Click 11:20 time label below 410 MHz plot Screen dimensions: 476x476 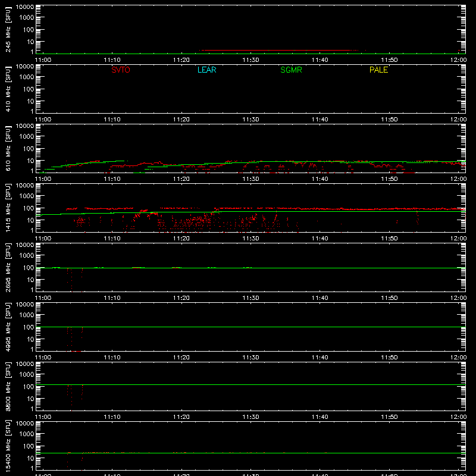(x=181, y=120)
